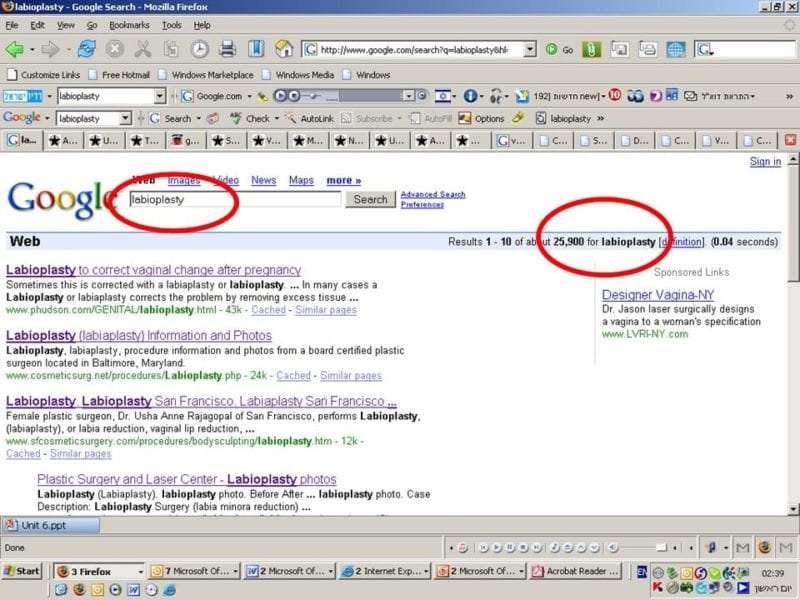Open the Home page icon

click(x=284, y=49)
